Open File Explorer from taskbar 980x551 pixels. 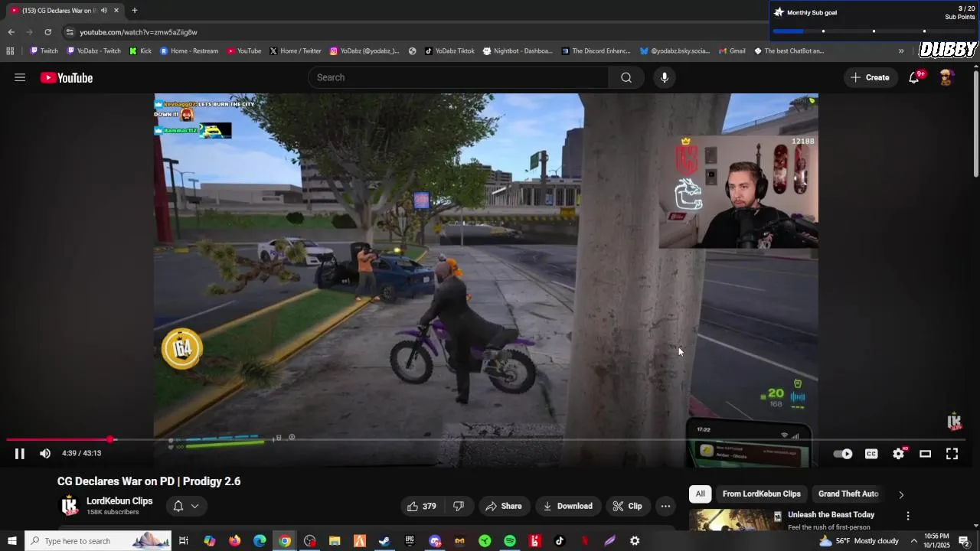[x=335, y=541]
